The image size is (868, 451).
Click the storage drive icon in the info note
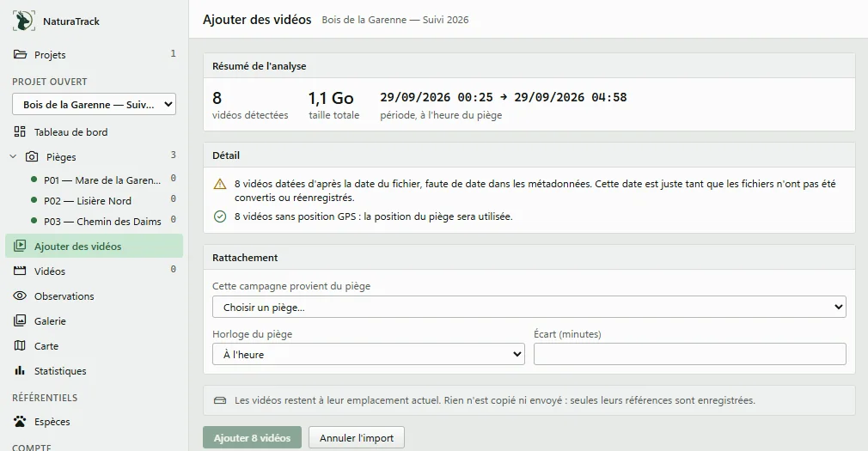pos(220,400)
